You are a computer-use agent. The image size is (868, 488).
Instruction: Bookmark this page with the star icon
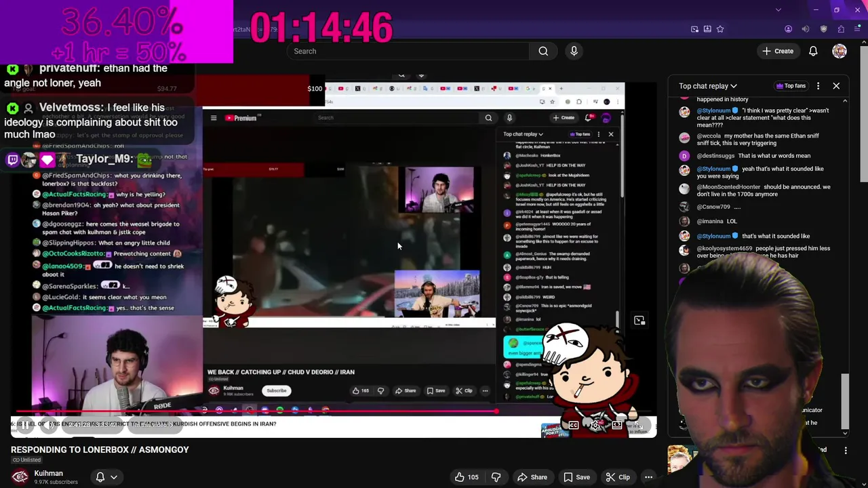point(720,29)
